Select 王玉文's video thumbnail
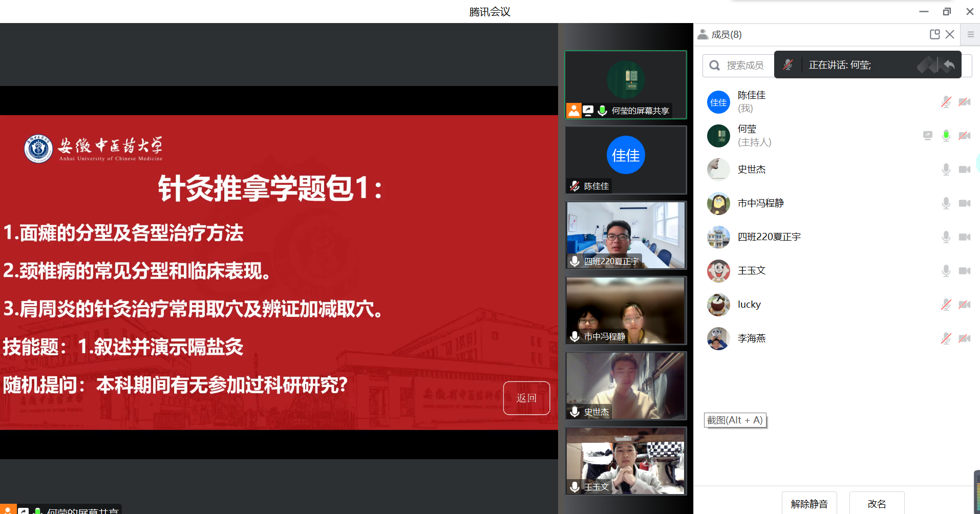The height and width of the screenshot is (514, 980). click(625, 461)
